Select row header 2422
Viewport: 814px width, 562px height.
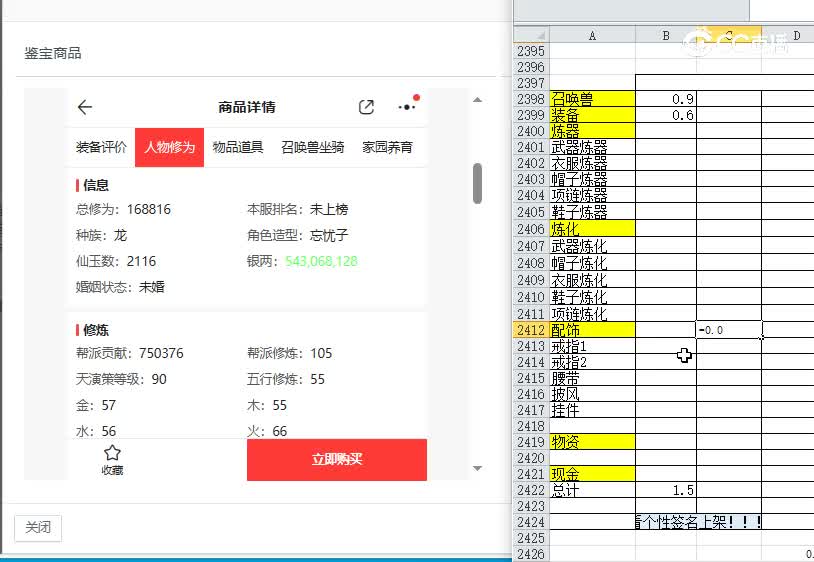click(x=531, y=490)
